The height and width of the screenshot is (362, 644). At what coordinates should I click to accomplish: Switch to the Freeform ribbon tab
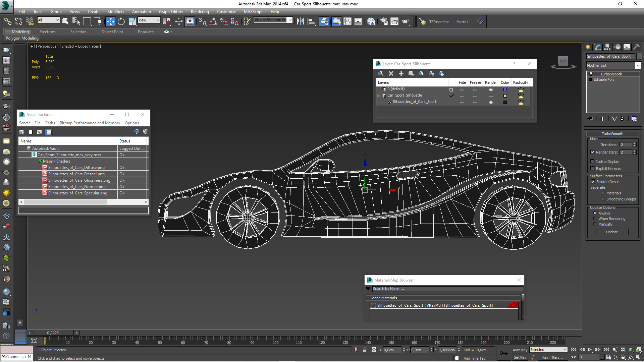click(x=47, y=32)
